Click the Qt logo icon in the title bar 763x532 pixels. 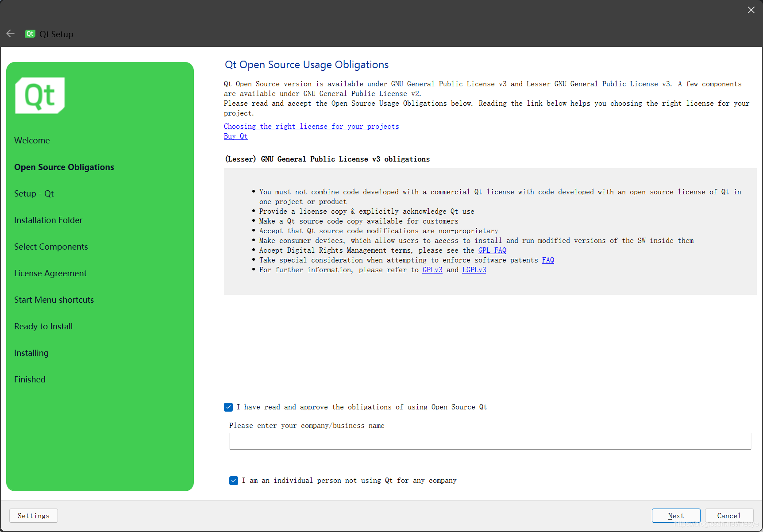pyautogui.click(x=30, y=34)
